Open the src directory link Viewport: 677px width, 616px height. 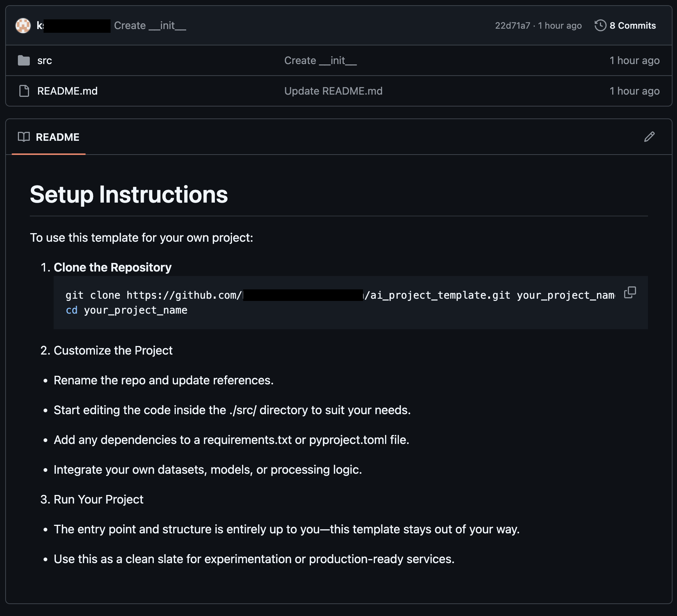pos(45,60)
